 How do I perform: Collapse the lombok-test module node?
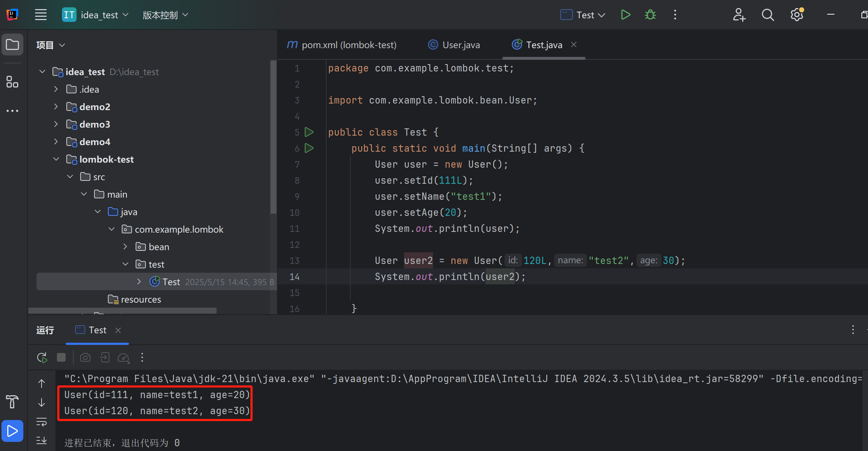56,159
